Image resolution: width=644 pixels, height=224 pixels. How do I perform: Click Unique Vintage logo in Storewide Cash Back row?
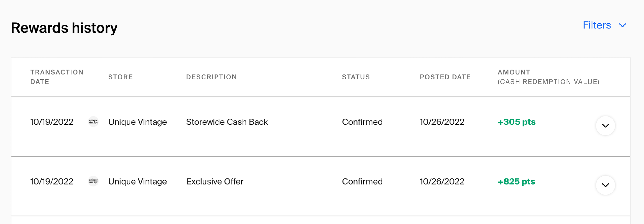tap(93, 122)
